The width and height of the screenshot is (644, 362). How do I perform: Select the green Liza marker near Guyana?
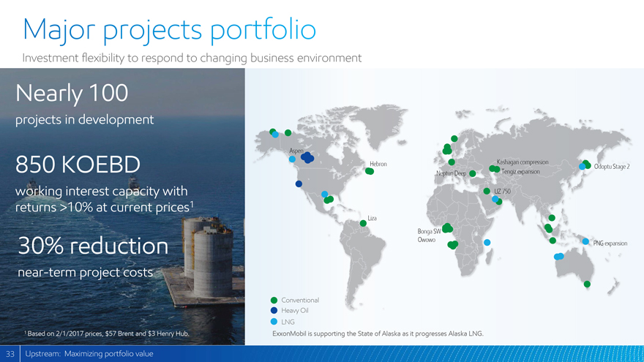point(364,225)
